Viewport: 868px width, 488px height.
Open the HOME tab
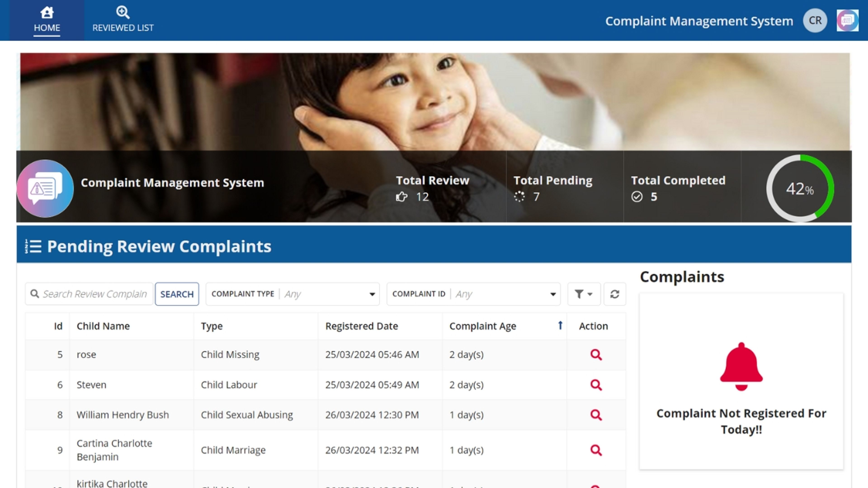pos(47,20)
